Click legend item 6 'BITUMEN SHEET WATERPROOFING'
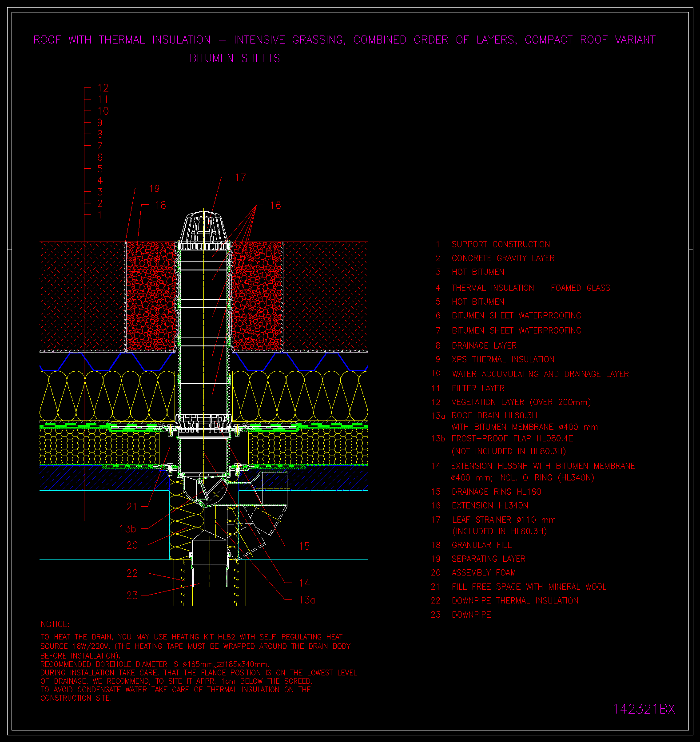The image size is (700, 742). [x=516, y=316]
